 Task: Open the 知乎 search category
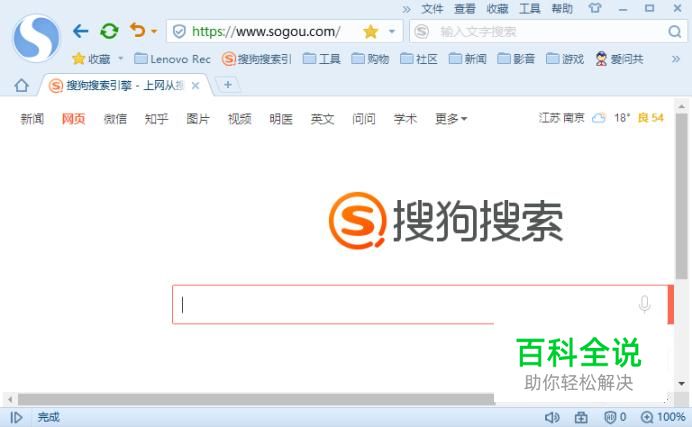pyautogui.click(x=157, y=119)
